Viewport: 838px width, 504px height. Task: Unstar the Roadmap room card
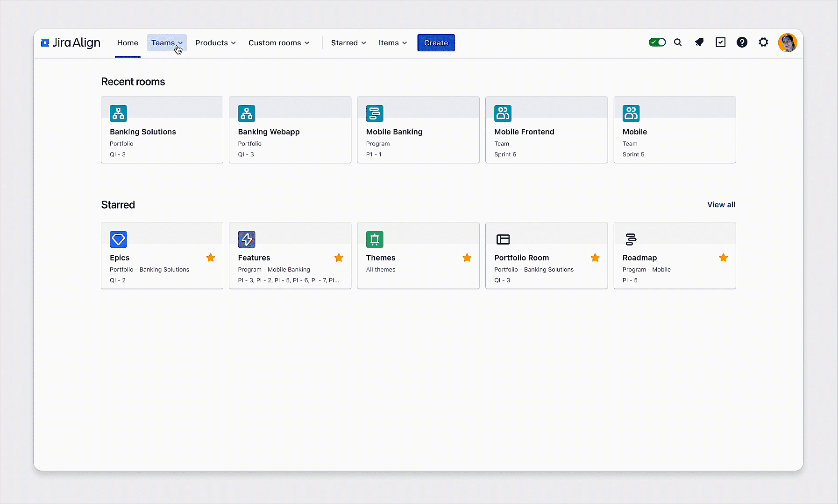click(723, 258)
